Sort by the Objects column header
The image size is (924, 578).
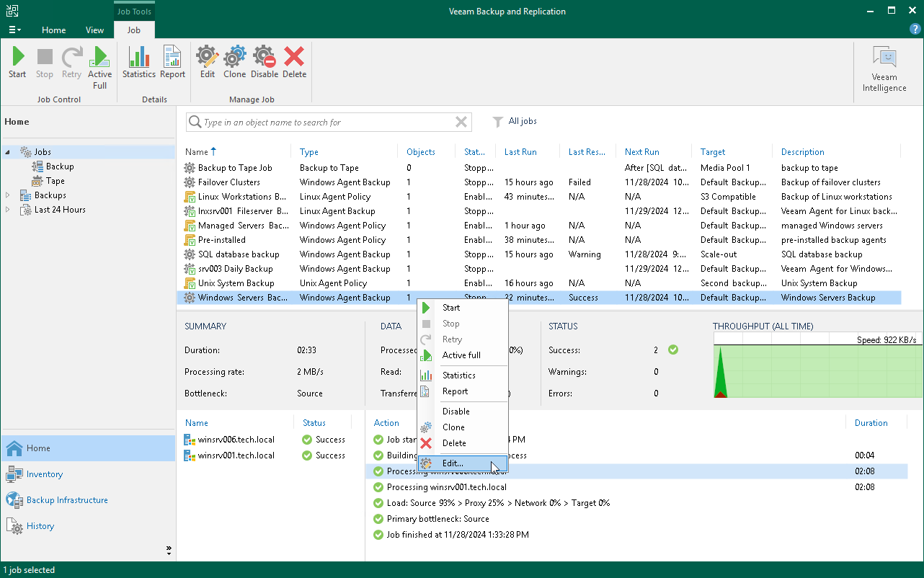click(421, 152)
